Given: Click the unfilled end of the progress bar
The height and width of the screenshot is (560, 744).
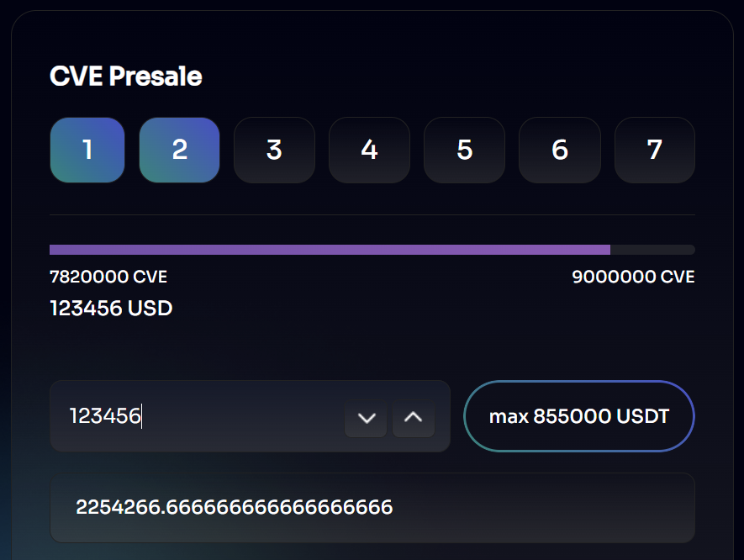Looking at the screenshot, I should [652, 250].
